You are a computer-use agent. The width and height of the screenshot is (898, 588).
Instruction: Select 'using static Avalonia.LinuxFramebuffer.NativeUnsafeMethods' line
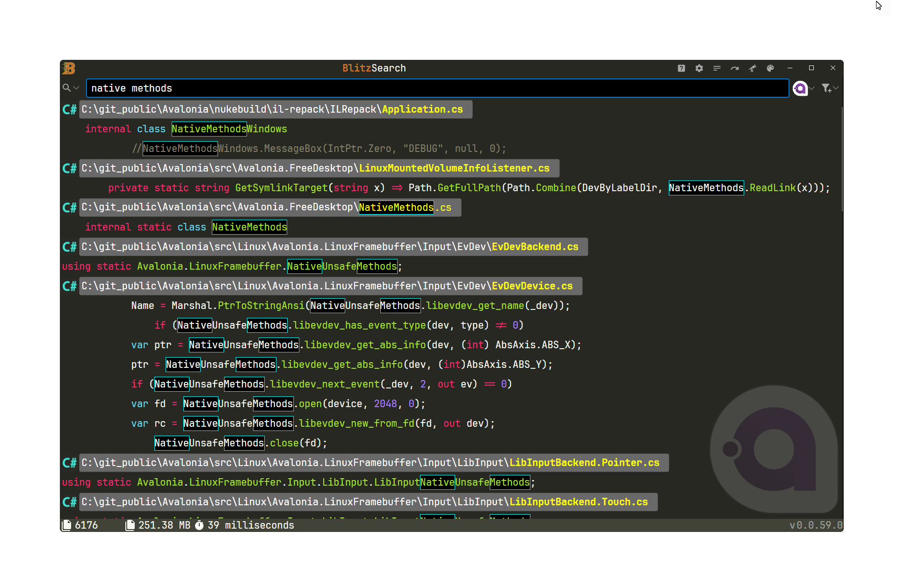[x=232, y=266]
